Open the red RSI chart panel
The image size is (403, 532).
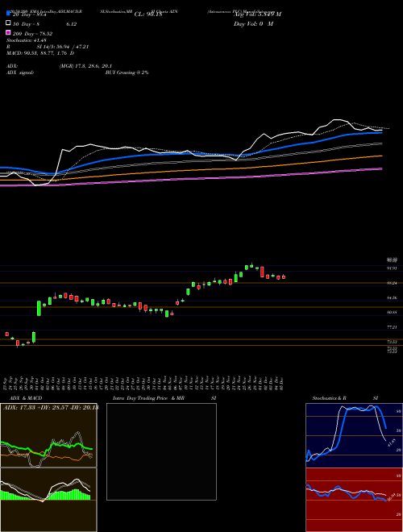coord(354,500)
